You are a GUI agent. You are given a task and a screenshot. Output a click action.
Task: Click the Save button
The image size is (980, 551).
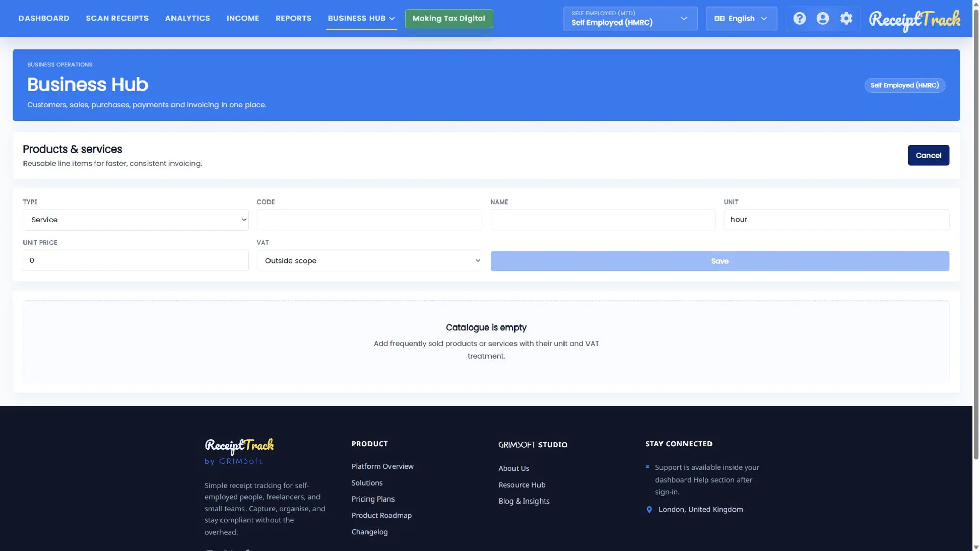(720, 261)
